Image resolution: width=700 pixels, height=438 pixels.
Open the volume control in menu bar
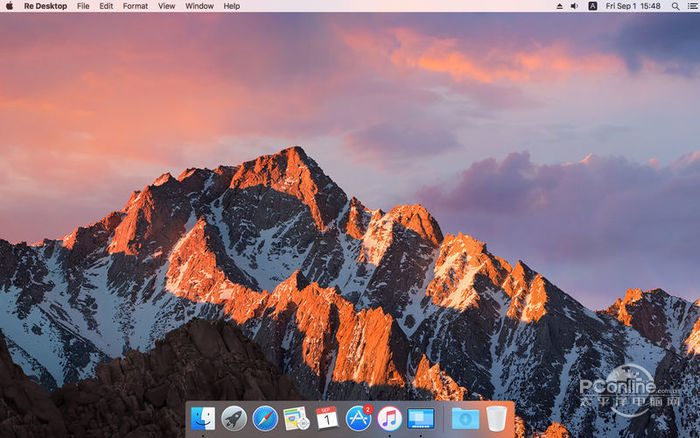[x=574, y=6]
